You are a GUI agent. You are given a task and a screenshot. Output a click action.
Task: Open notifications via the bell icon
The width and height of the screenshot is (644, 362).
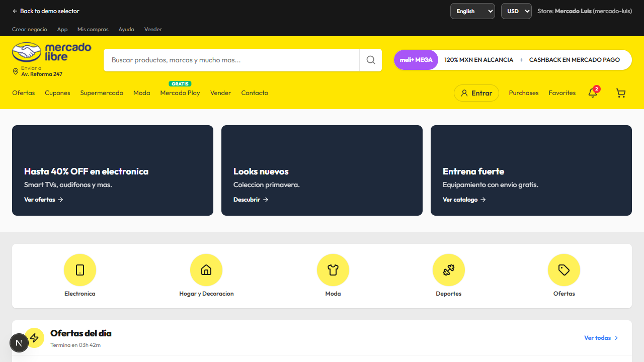point(593,93)
